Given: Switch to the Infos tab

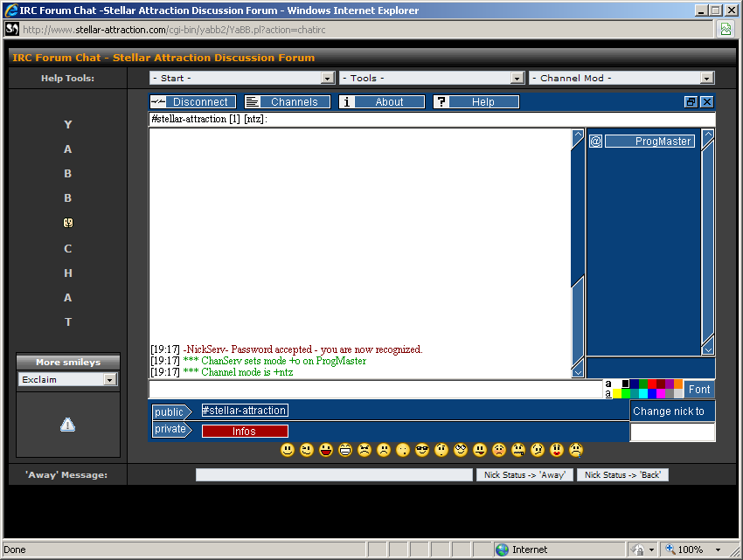Looking at the screenshot, I should click(245, 431).
